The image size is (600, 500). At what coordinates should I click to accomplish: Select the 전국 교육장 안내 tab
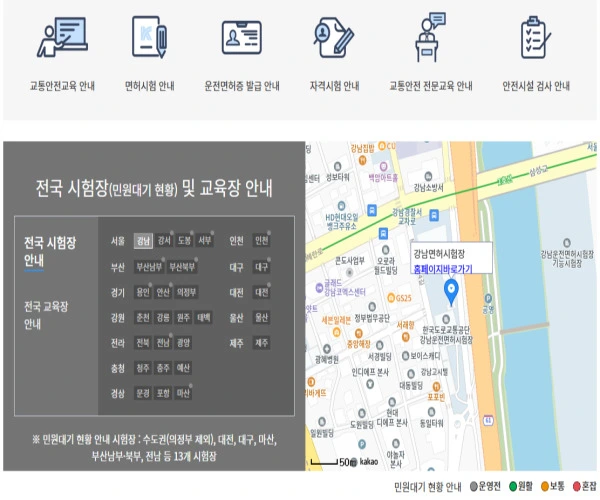pyautogui.click(x=46, y=315)
